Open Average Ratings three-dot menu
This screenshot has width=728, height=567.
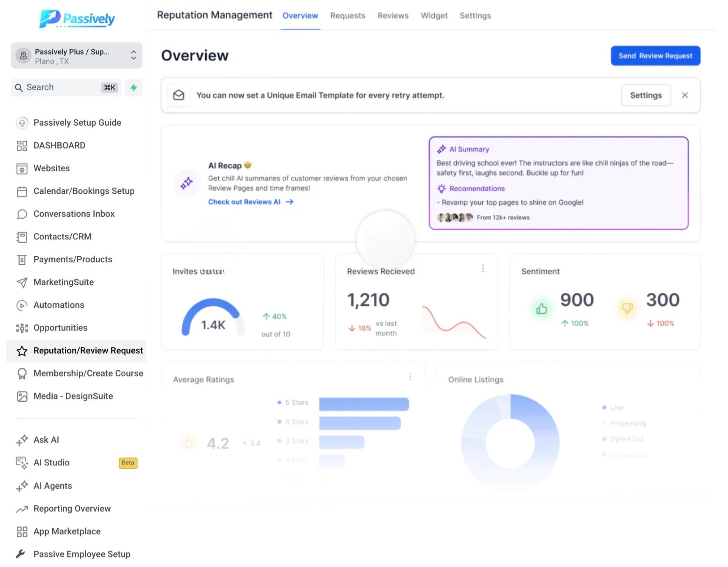410,377
